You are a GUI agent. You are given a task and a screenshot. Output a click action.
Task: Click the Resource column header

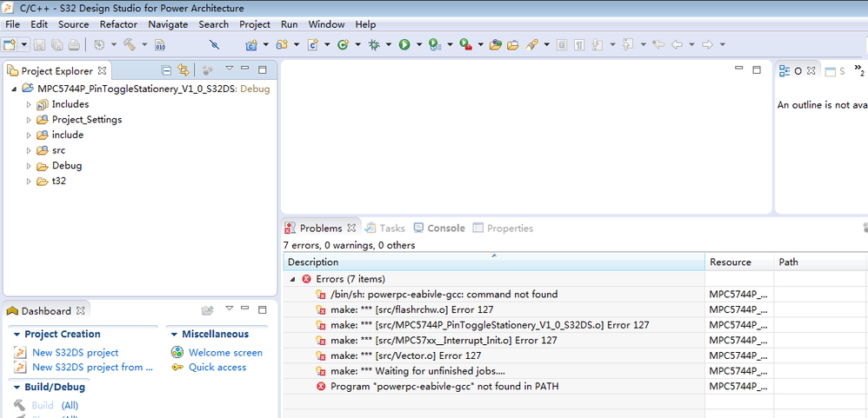[x=739, y=262]
